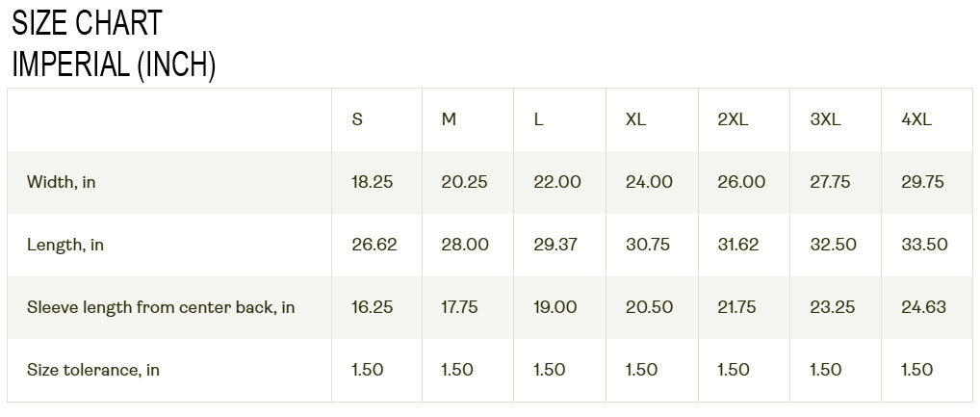Select the S size column header

(x=357, y=119)
